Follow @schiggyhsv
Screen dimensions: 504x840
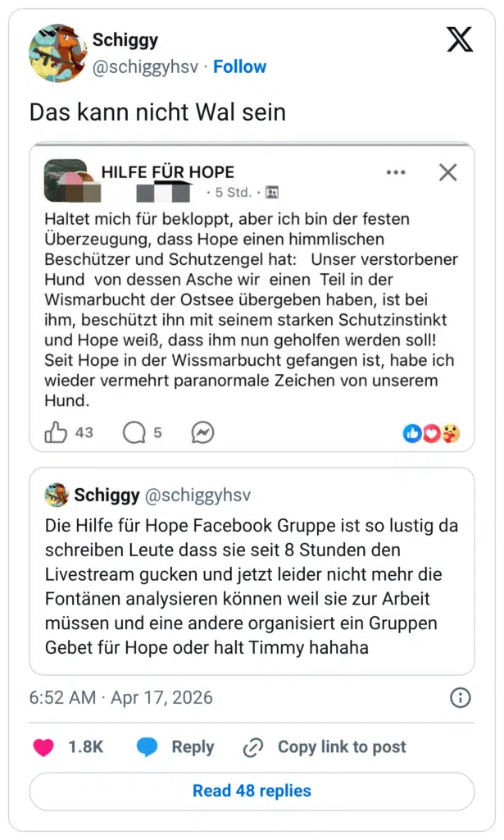pos(239,66)
